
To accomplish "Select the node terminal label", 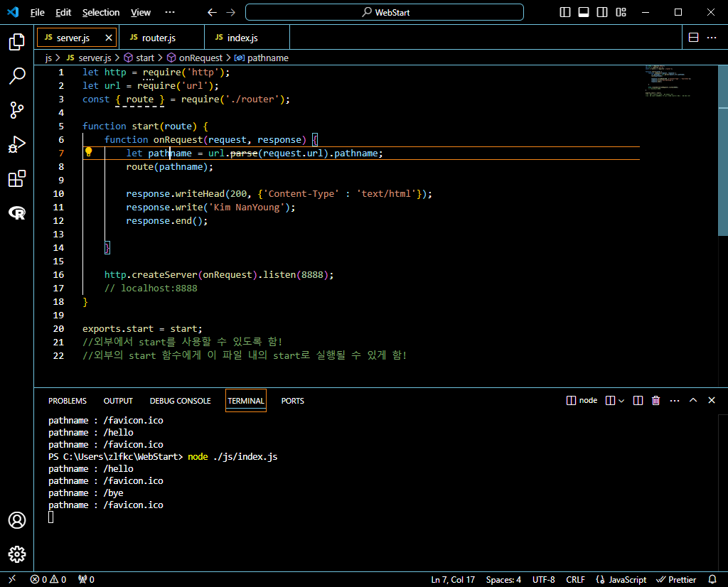I will (582, 401).
